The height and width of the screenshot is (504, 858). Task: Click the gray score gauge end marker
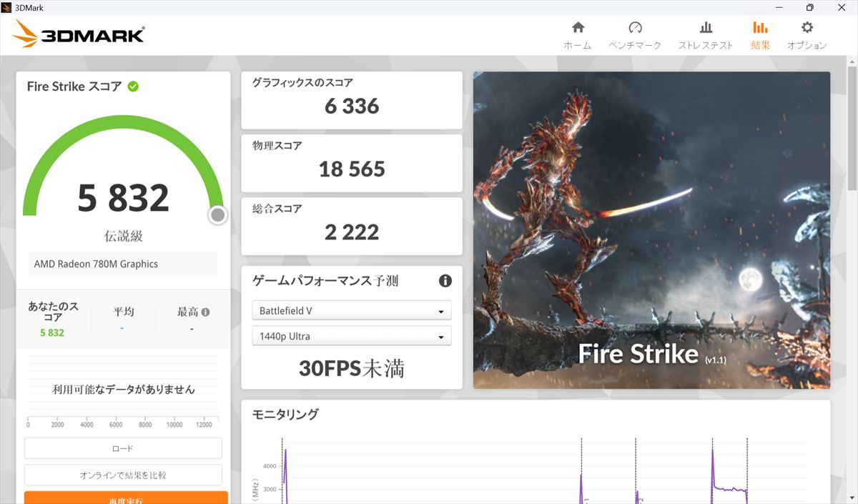tap(218, 214)
